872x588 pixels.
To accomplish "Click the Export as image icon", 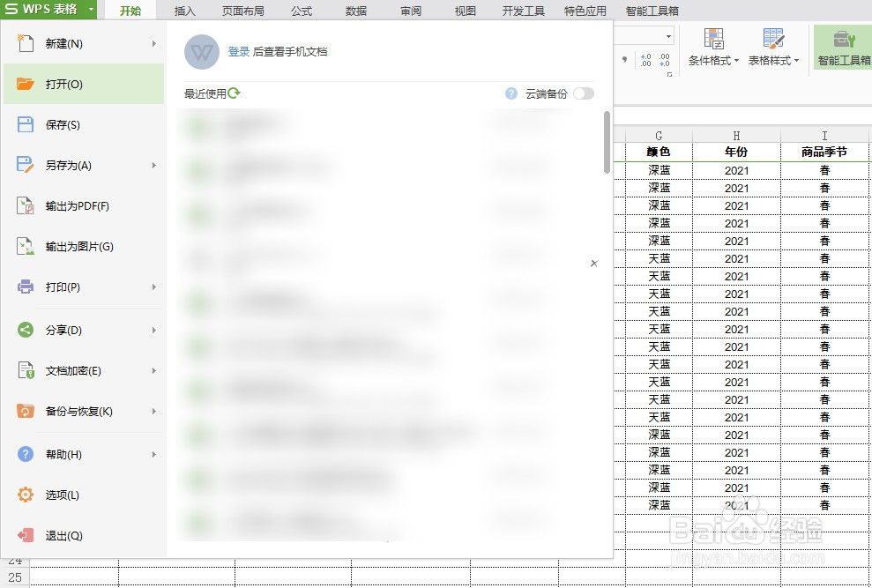I will 26,247.
